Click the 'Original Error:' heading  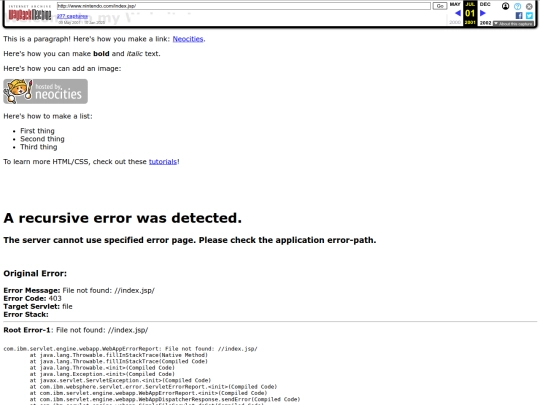tap(35, 273)
